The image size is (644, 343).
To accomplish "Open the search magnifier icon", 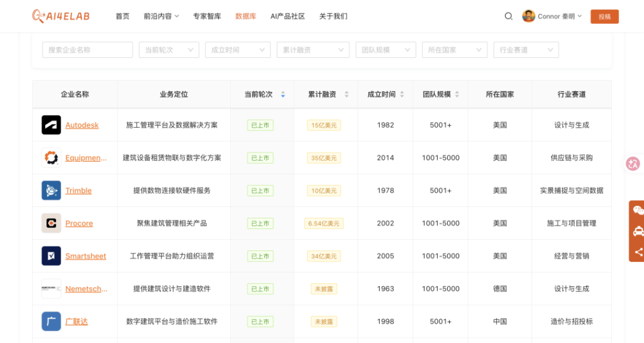I will point(508,16).
